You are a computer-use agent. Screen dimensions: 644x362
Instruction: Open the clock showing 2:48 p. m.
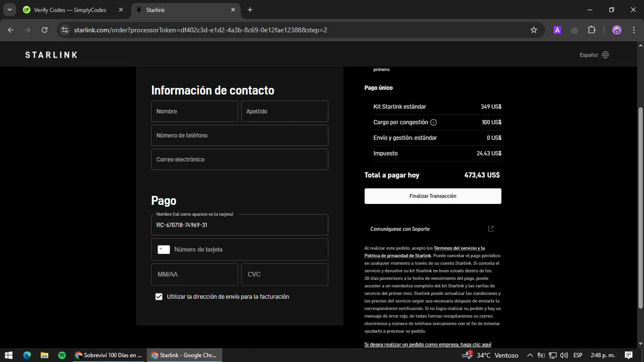[x=603, y=355]
